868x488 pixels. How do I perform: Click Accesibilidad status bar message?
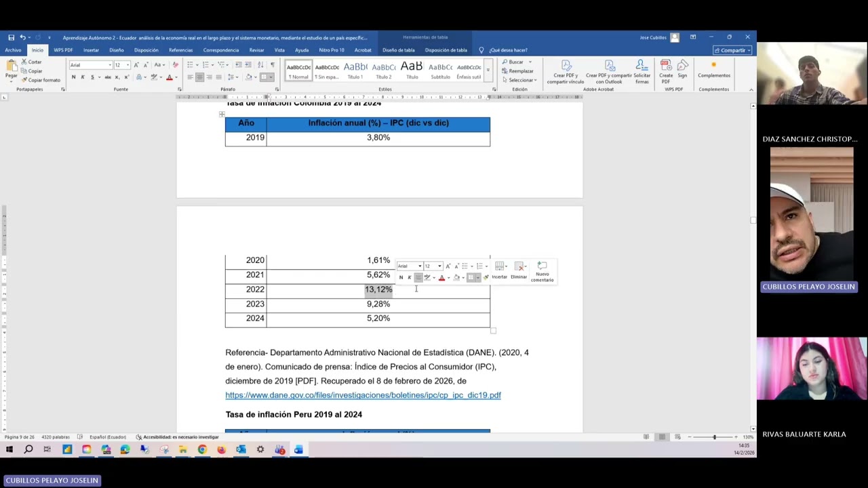[x=178, y=437]
